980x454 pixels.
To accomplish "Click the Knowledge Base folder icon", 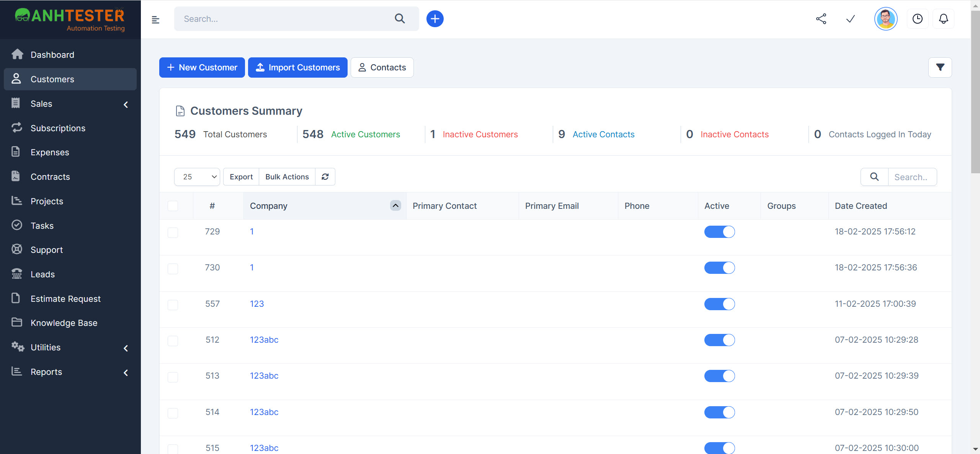I will (17, 322).
